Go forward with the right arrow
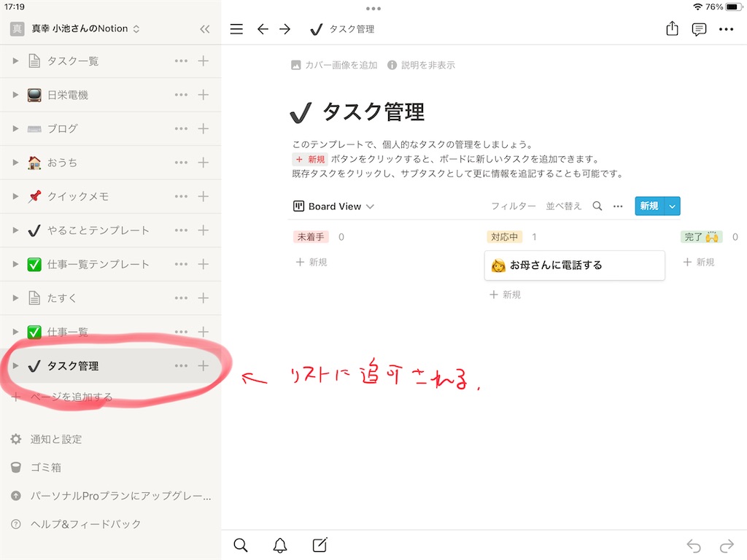The image size is (747, 560). pos(285,29)
